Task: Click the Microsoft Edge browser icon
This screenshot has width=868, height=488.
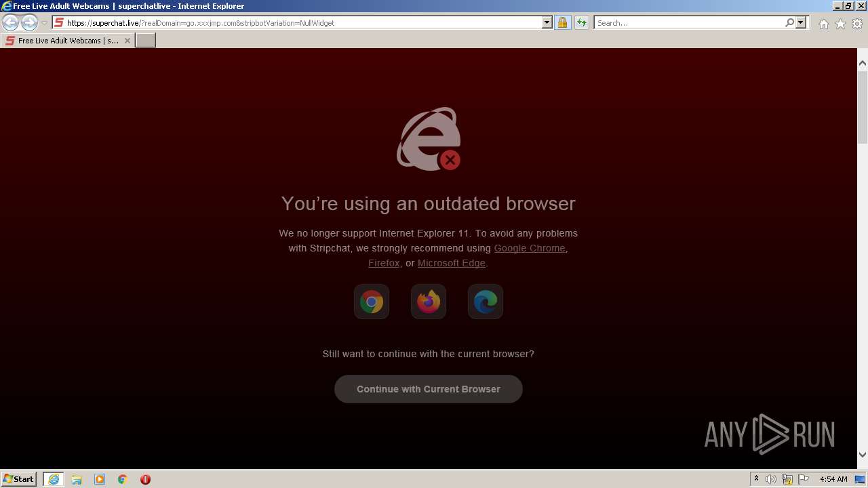Action: pyautogui.click(x=486, y=302)
